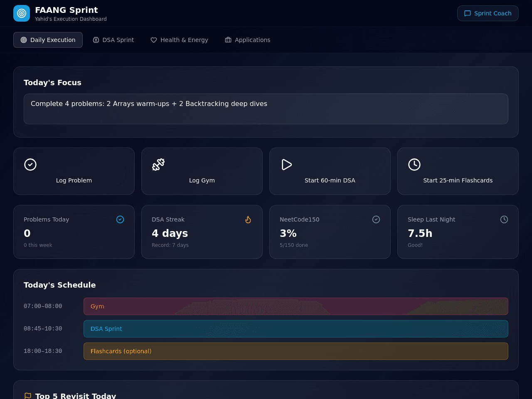Image resolution: width=532 pixels, height=399 pixels.
Task: Click the play icon on Start 60-min DSA
Action: coord(286,165)
